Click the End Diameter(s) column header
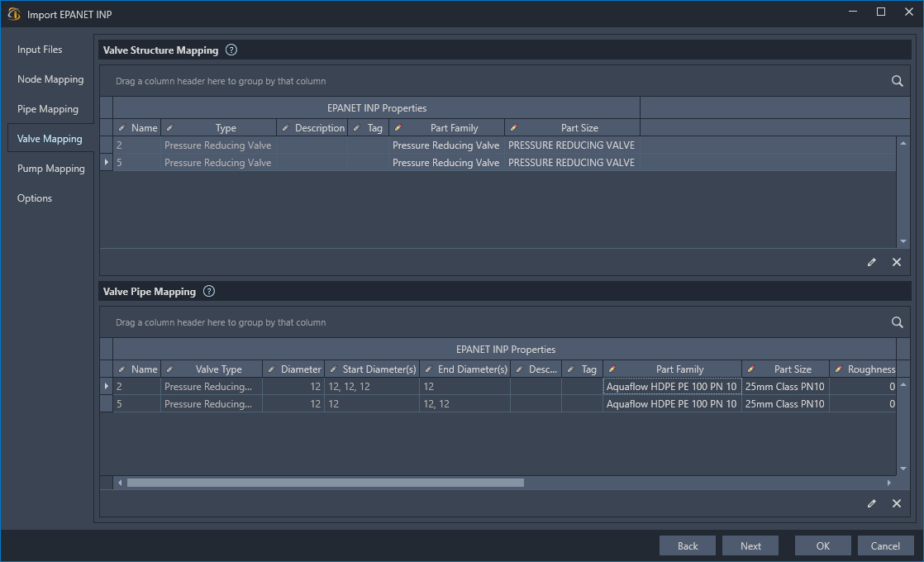This screenshot has width=924, height=562. coord(464,369)
